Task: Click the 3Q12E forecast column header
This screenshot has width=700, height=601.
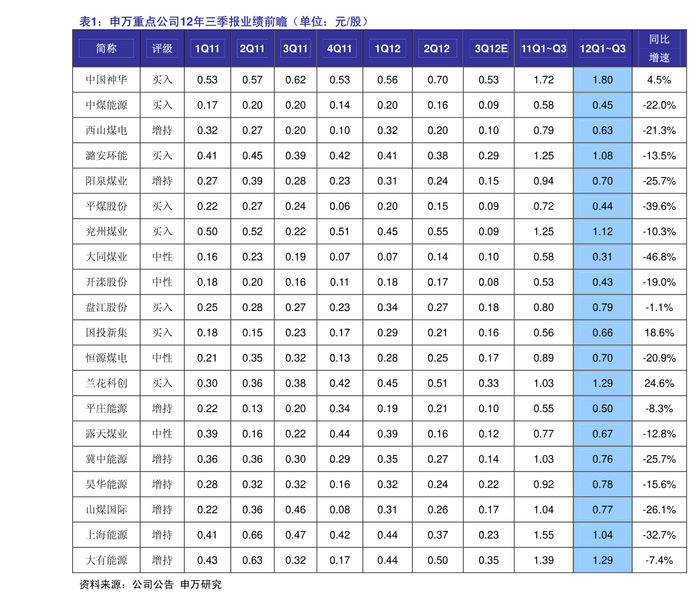Action: click(x=491, y=48)
